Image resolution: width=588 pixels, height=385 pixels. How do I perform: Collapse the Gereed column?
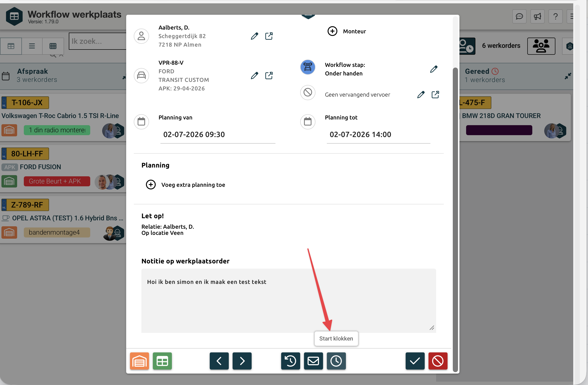point(568,76)
